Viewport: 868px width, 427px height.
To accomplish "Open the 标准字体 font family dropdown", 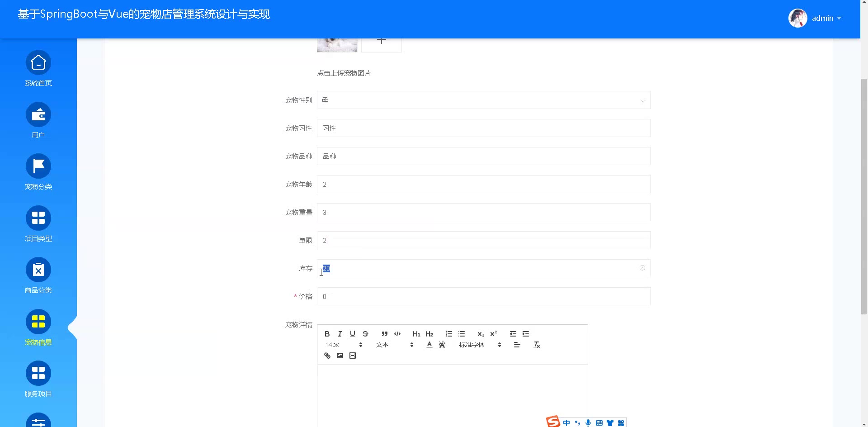I will point(480,345).
